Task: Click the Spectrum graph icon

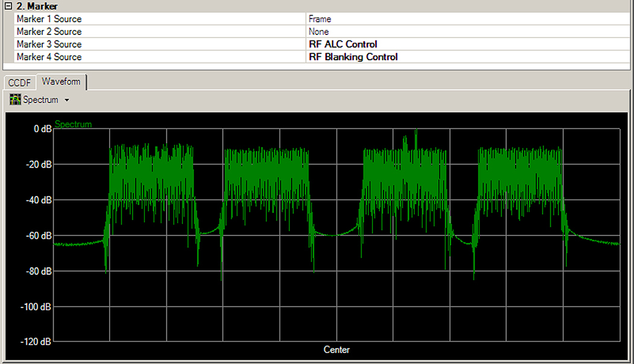Action: click(15, 100)
